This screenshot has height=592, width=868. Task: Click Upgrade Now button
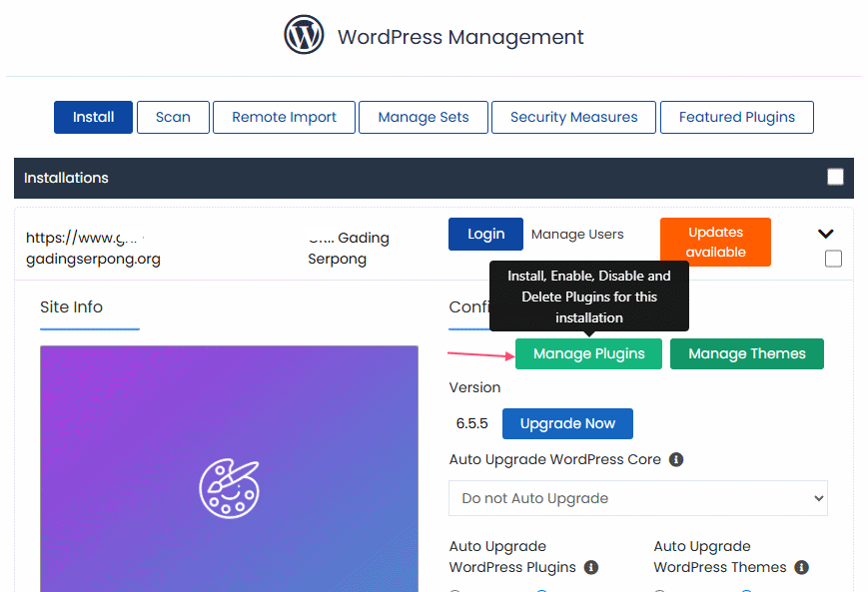click(x=567, y=424)
